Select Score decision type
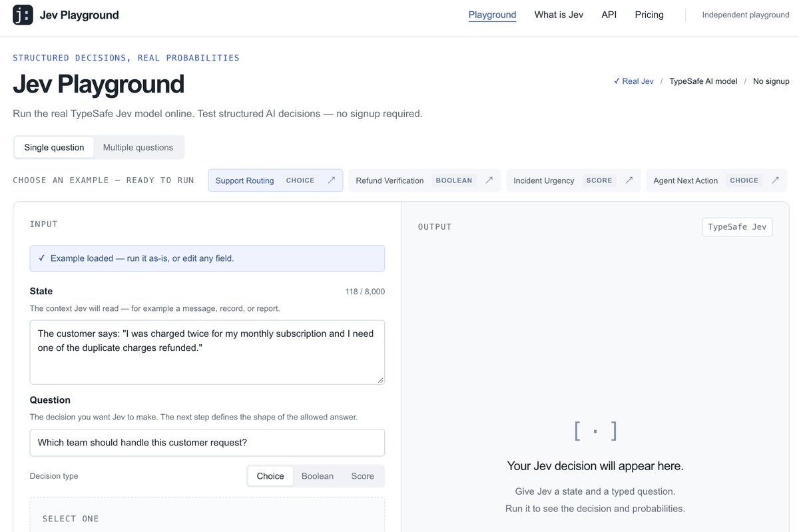The width and height of the screenshot is (799, 532). (363, 476)
